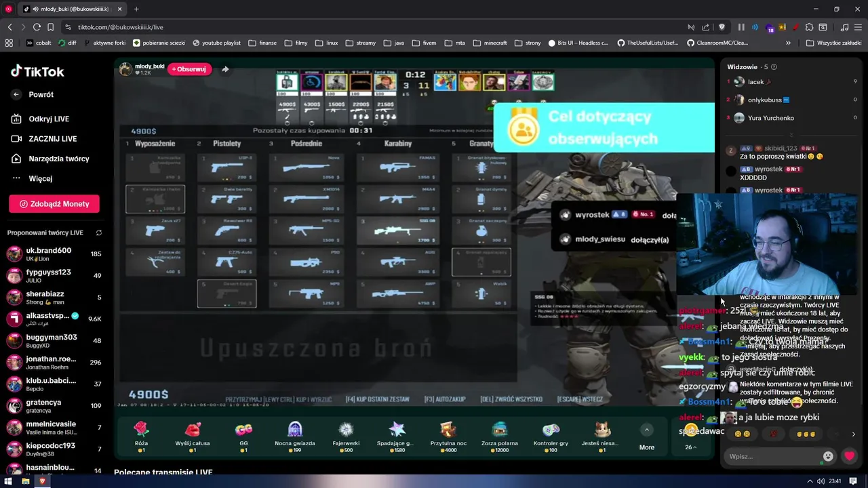
Task: Open gratencya suggested live
Action: click(54, 406)
